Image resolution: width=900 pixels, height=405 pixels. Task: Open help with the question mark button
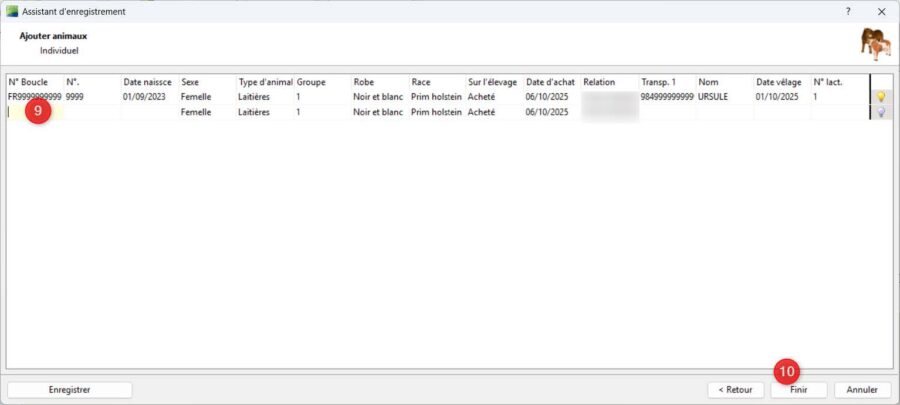pyautogui.click(x=848, y=11)
